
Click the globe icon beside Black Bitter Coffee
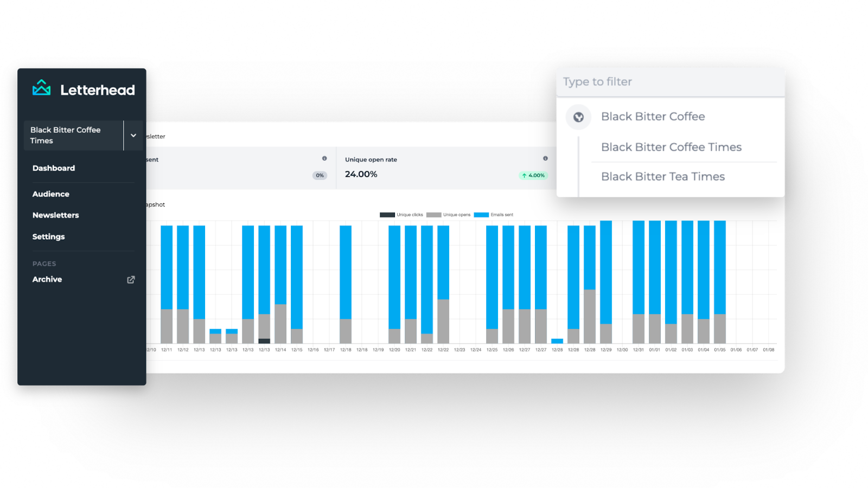tap(578, 117)
